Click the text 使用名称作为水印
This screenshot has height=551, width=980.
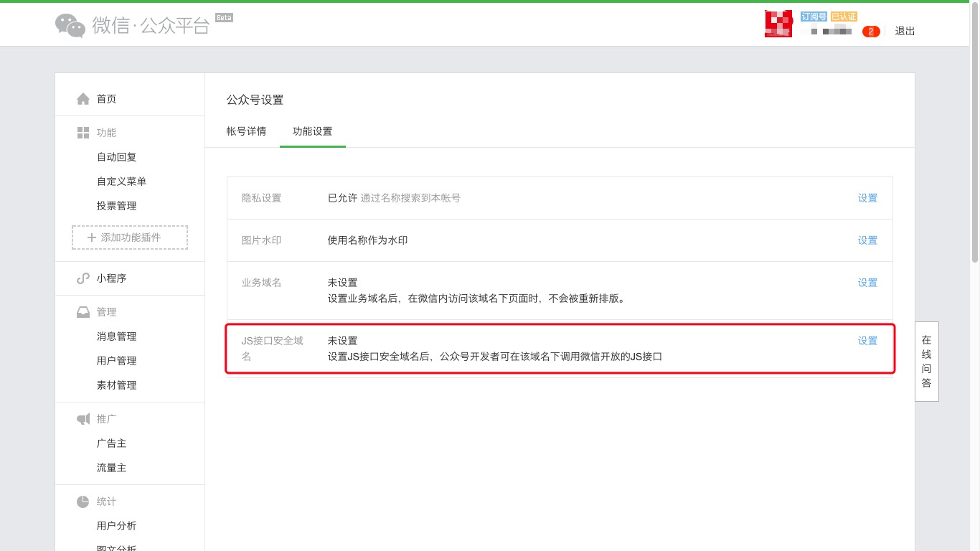pyautogui.click(x=368, y=240)
